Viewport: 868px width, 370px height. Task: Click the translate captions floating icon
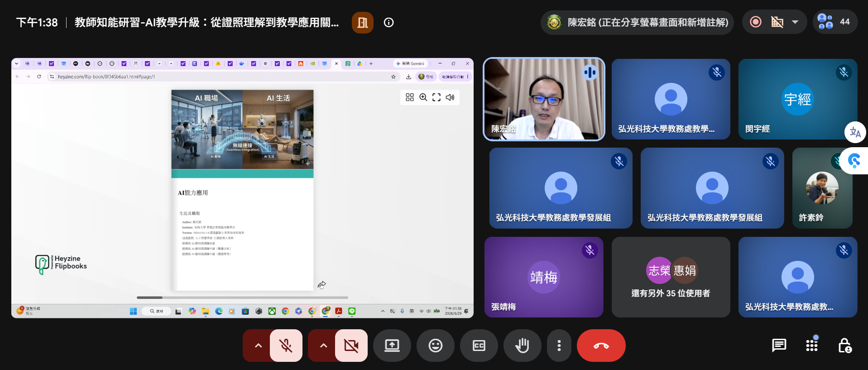click(x=855, y=132)
